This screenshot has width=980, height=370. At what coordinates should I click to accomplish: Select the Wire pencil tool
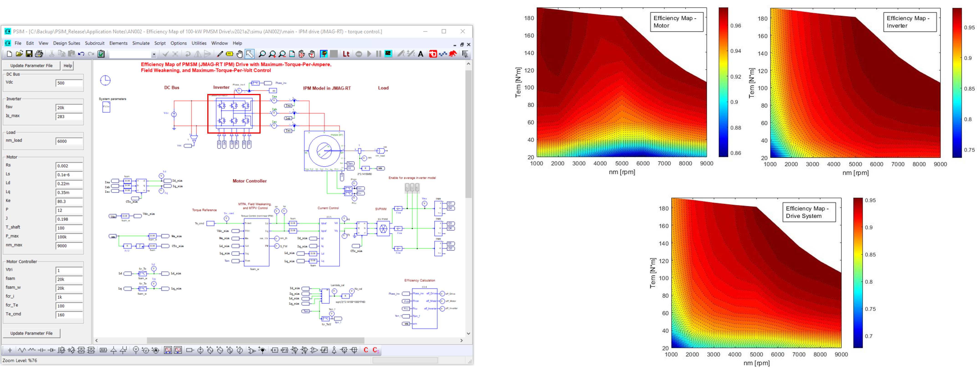point(220,54)
